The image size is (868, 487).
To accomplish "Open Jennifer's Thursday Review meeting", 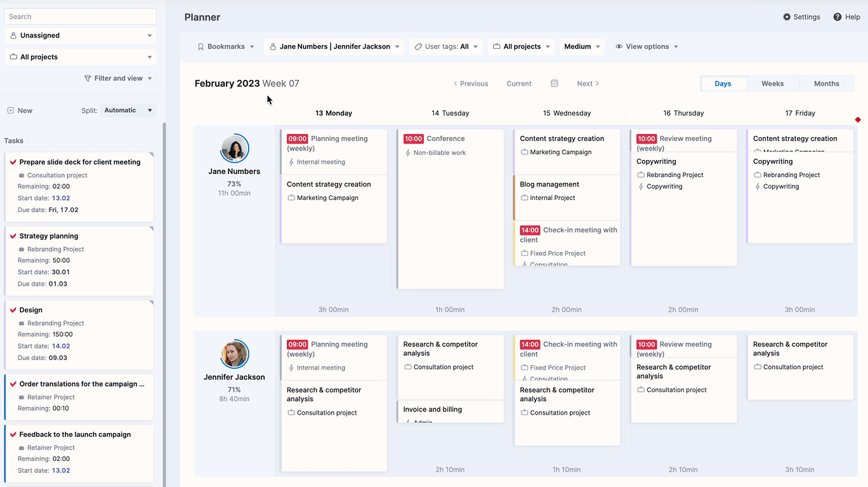I will [683, 347].
